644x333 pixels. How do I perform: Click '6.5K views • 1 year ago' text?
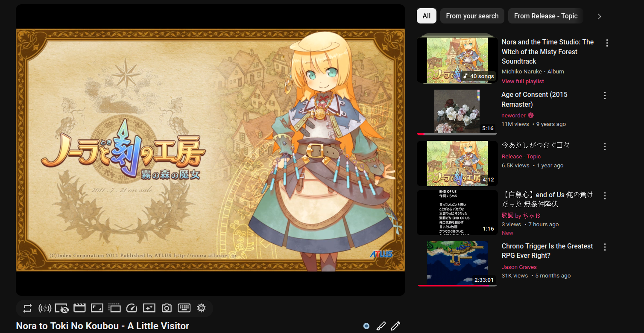pos(533,166)
